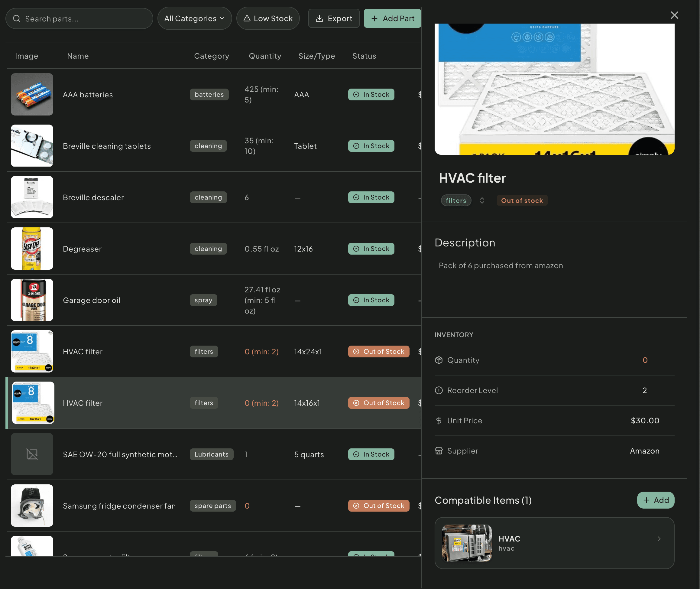
Task: Select the filters category tag in the detail panel
Action: tap(456, 200)
